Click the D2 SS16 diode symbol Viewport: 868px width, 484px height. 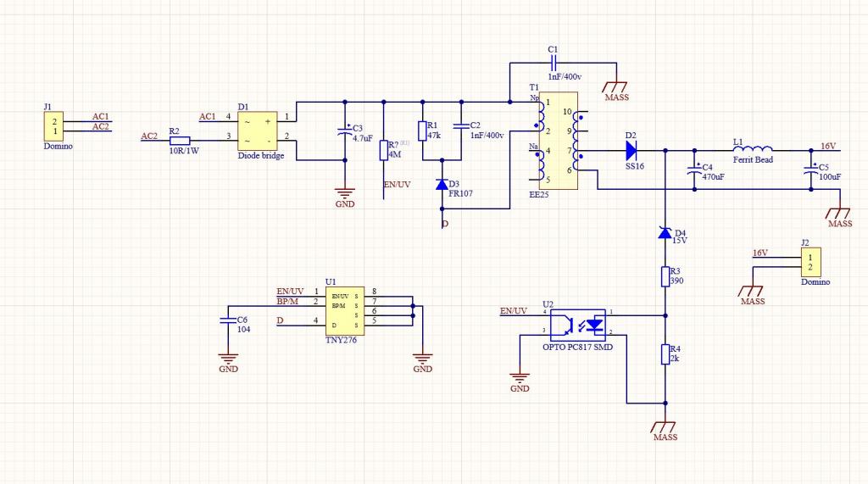[x=631, y=150]
